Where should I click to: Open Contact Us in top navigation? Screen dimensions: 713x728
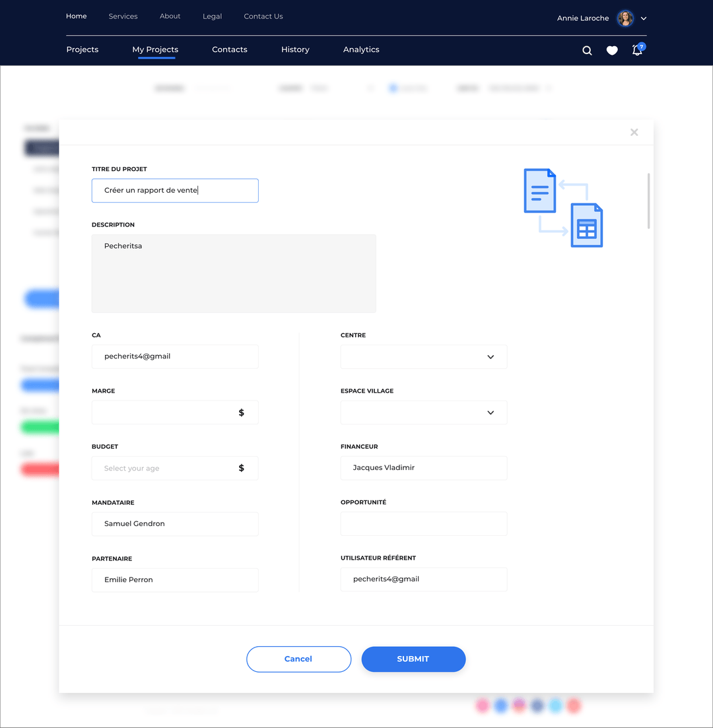click(263, 17)
